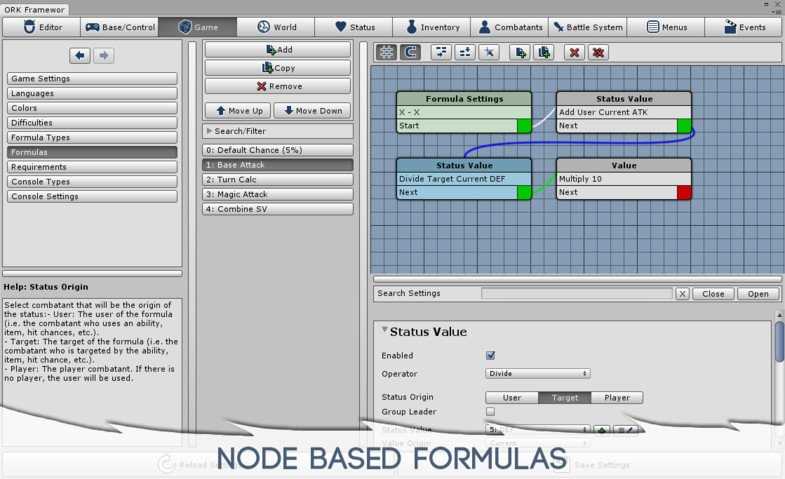Go forward with the right arrow button
This screenshot has height=479, width=785.
(x=104, y=55)
